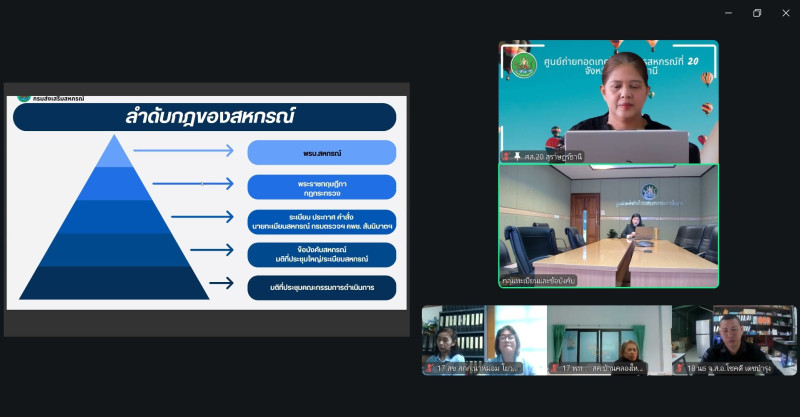The width and height of the screenshot is (800, 417).
Task: Minimize the meeting window
Action: coord(729,13)
